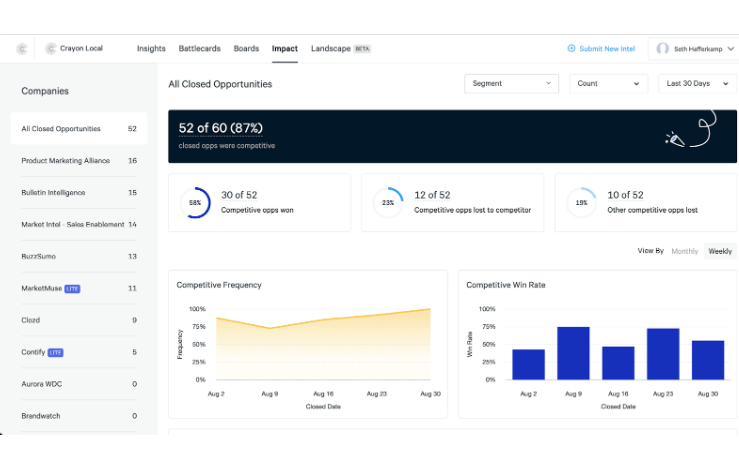
Task: Expand the Last 30 Days date range
Action: 697,84
